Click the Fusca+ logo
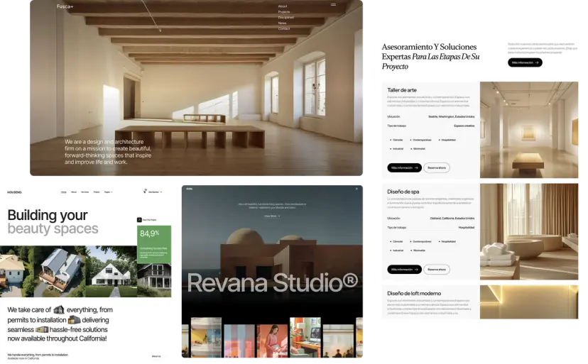588x364 pixels. pos(65,6)
